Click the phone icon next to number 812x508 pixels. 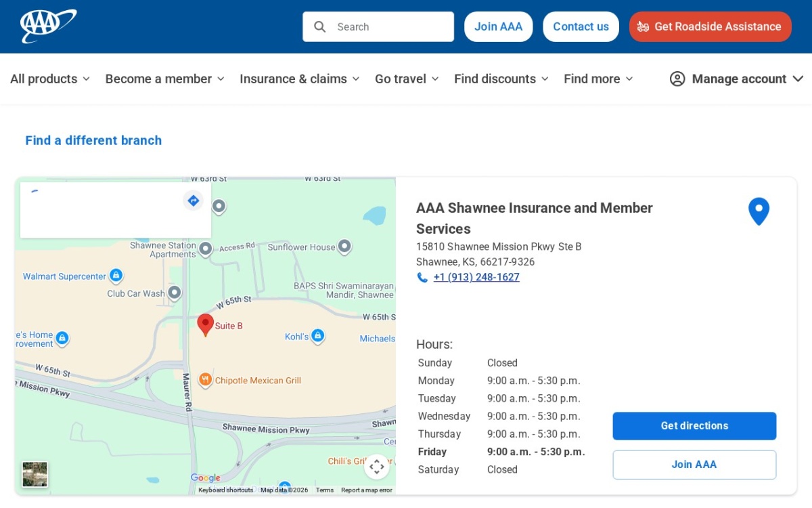point(422,277)
